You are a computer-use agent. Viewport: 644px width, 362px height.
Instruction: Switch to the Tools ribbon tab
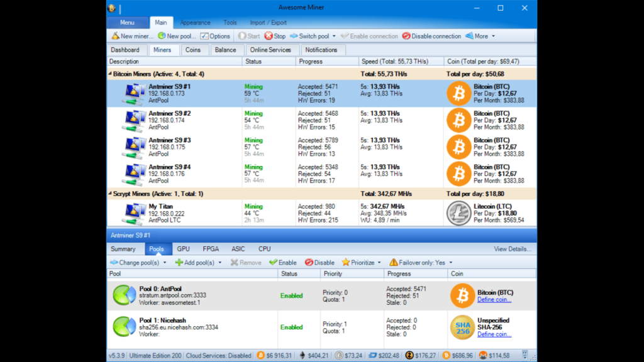230,23
